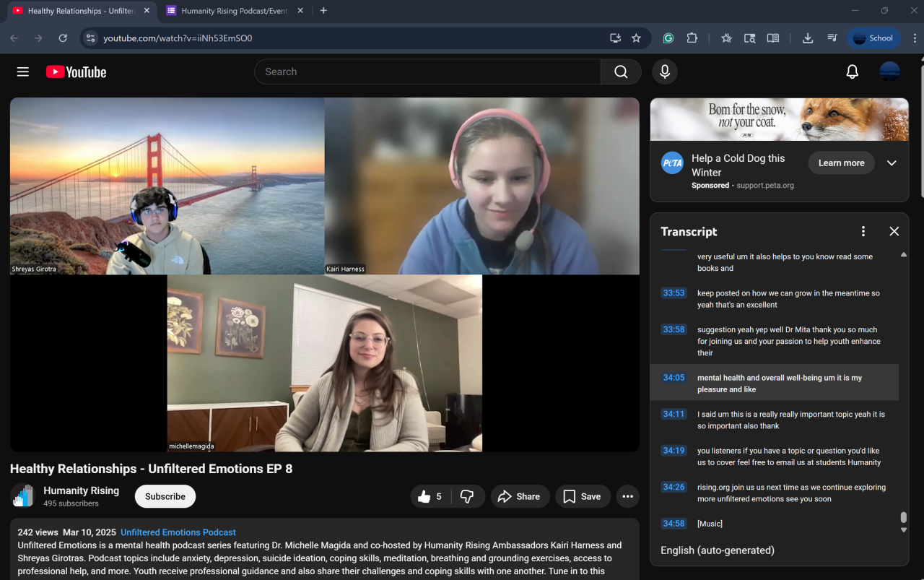Open transcript options three-dot menu
The height and width of the screenshot is (580, 924).
[x=863, y=231]
